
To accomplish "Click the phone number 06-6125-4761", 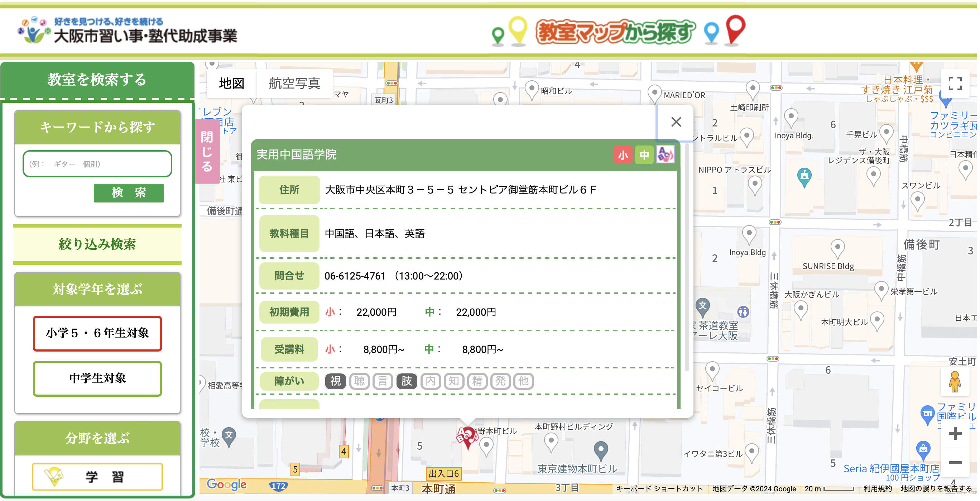I will [355, 276].
